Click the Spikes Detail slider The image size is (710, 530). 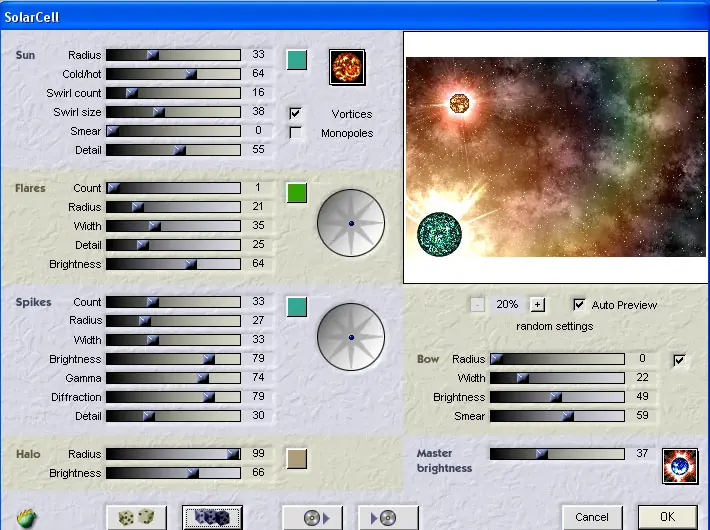(173, 416)
